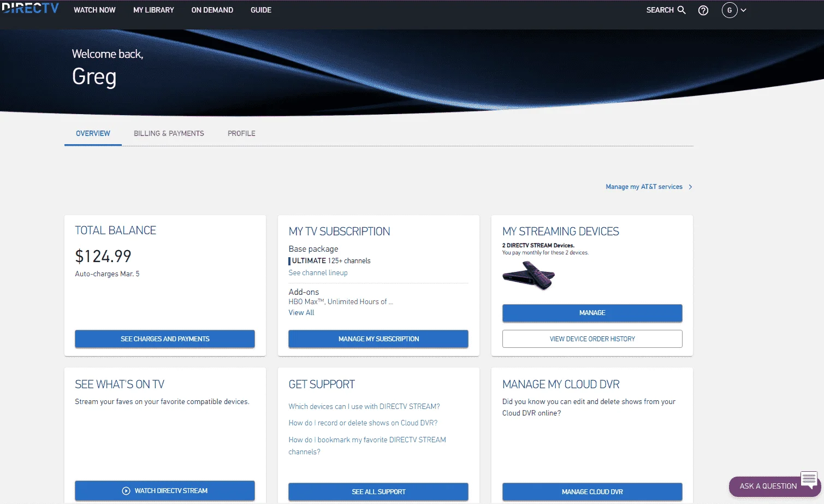The width and height of the screenshot is (824, 504).
Task: Click See Charges and Payments button
Action: point(165,339)
